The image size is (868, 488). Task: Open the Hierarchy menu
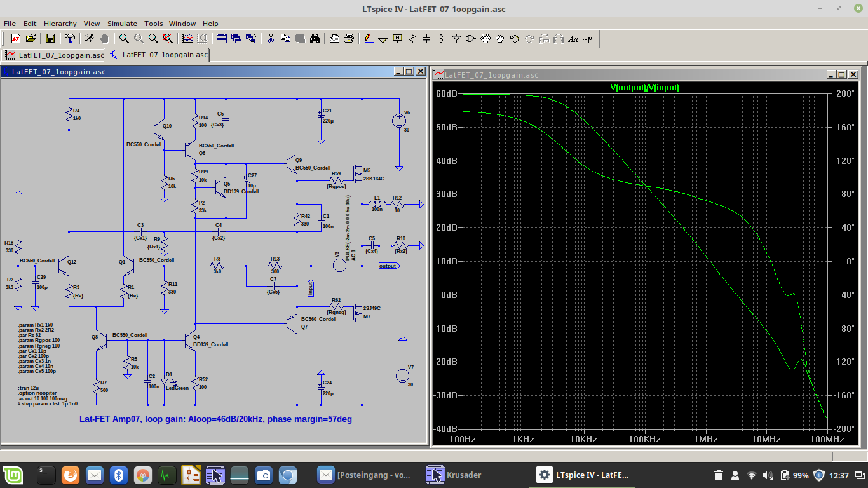click(60, 24)
